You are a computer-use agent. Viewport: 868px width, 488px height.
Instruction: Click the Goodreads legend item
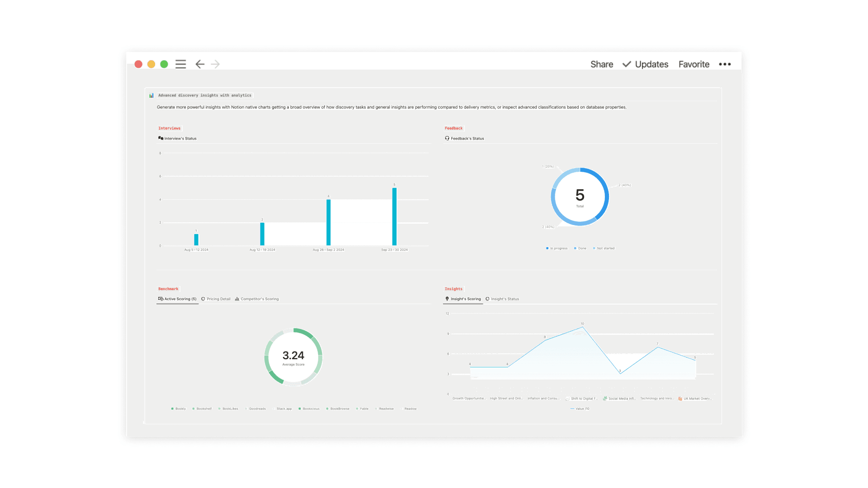255,408
